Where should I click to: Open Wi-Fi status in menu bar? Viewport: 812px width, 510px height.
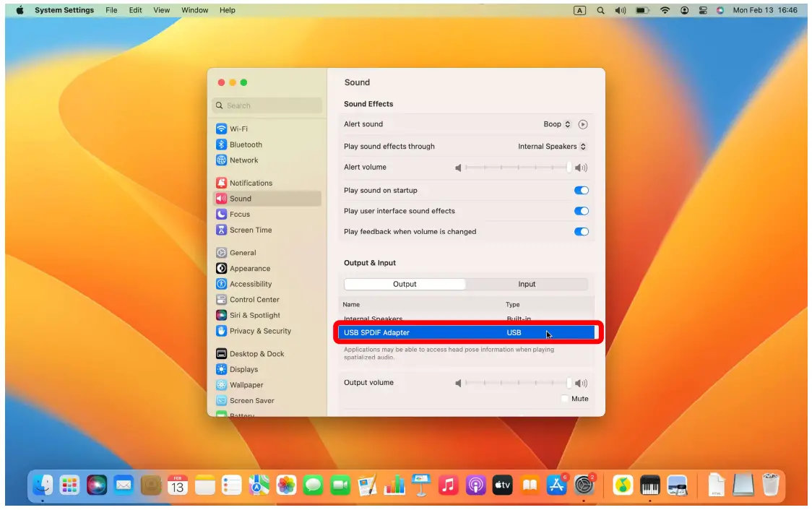(665, 10)
